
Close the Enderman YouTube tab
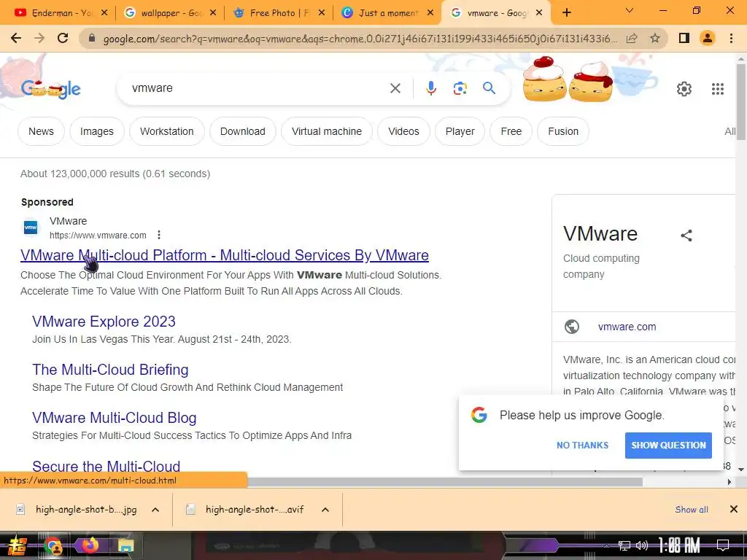coord(104,13)
